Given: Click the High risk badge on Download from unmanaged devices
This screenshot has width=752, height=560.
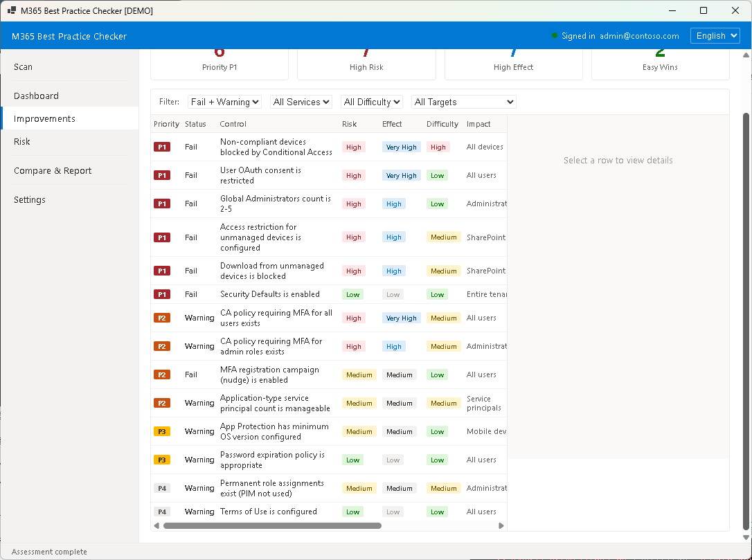Looking at the screenshot, I should [x=353, y=271].
